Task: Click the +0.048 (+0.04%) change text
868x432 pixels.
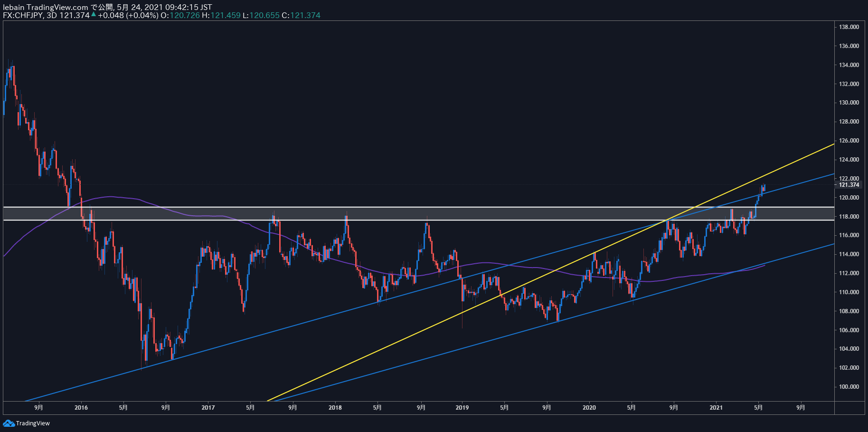Action: pos(128,15)
